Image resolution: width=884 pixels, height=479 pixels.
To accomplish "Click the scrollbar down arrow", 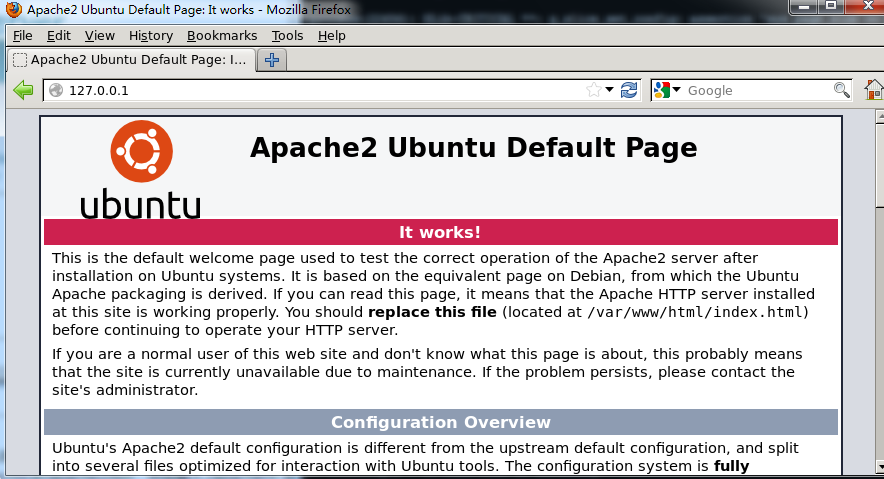I will point(879,467).
